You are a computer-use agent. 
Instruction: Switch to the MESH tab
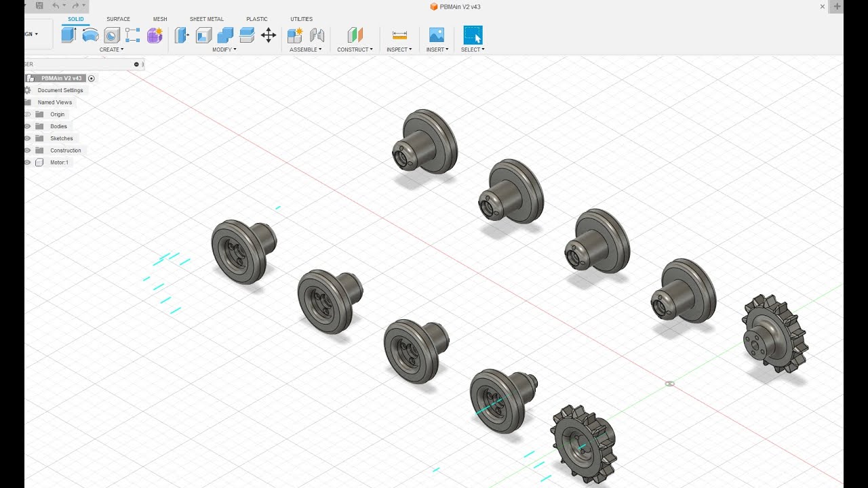click(x=160, y=19)
